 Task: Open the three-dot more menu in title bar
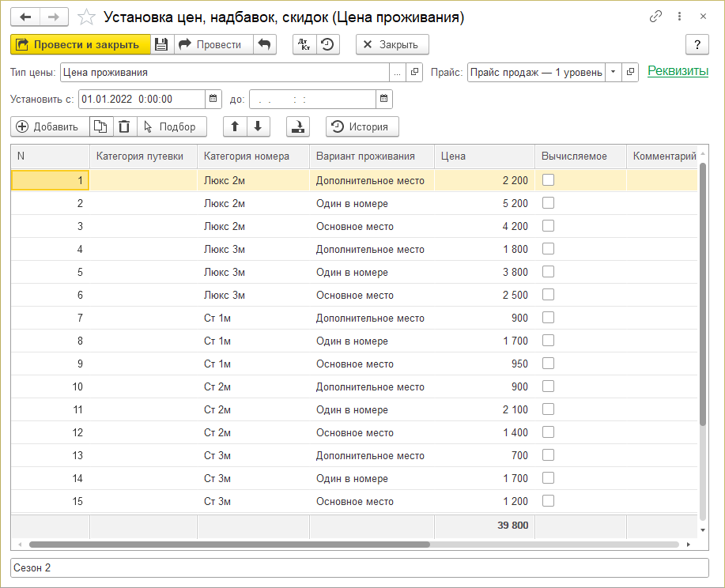(x=679, y=17)
